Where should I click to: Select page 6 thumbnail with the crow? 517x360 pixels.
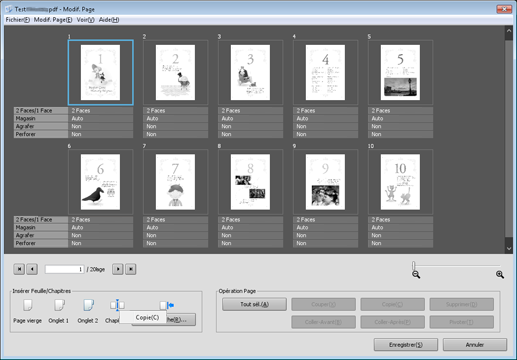point(100,182)
